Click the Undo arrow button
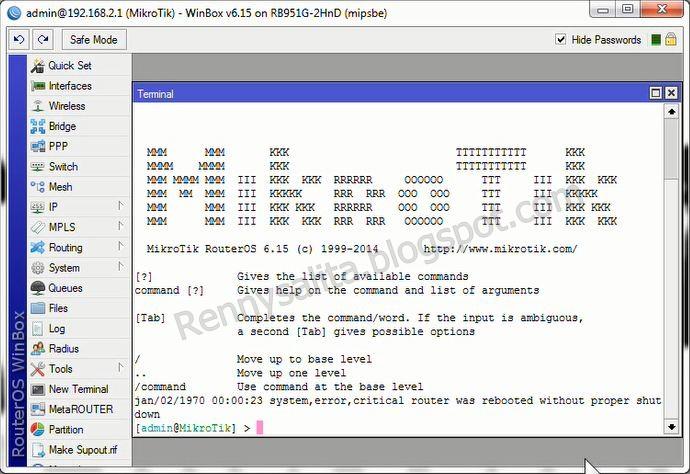Image resolution: width=690 pixels, height=474 pixels. point(19,40)
